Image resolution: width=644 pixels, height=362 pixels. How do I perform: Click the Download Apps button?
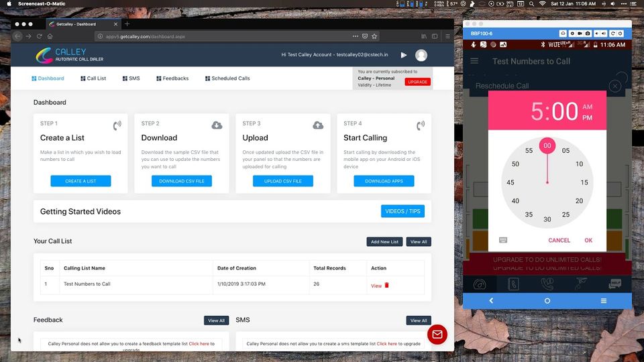point(384,181)
